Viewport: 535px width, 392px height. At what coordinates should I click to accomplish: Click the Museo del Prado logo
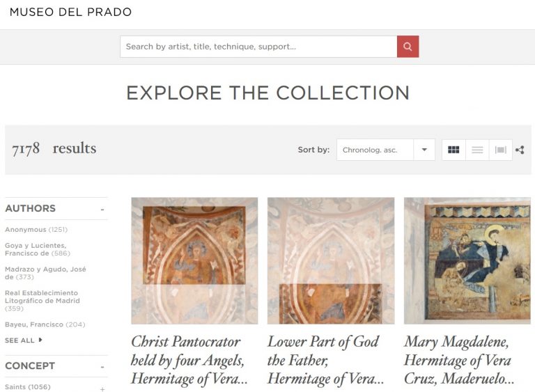click(70, 12)
